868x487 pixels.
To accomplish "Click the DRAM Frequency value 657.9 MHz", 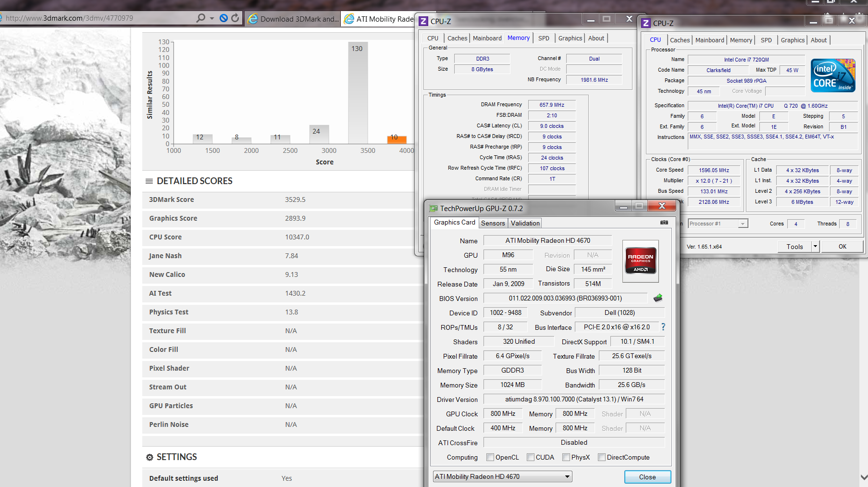I will (x=552, y=105).
